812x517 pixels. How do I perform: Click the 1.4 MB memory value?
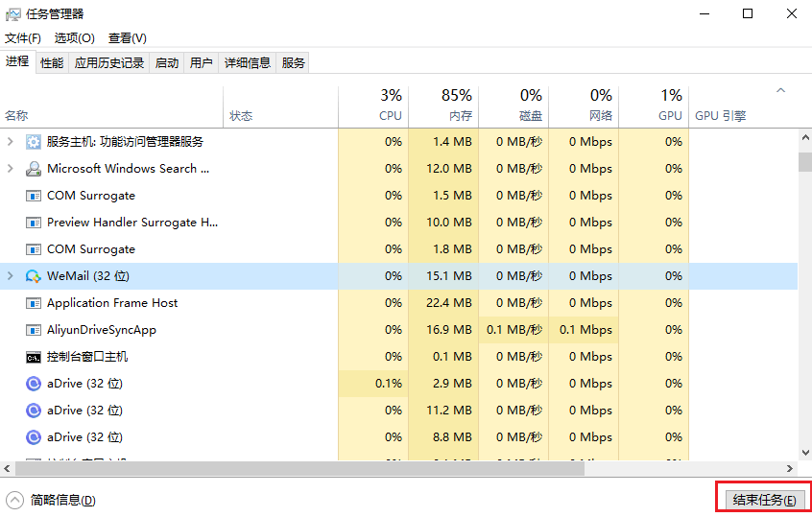click(452, 142)
